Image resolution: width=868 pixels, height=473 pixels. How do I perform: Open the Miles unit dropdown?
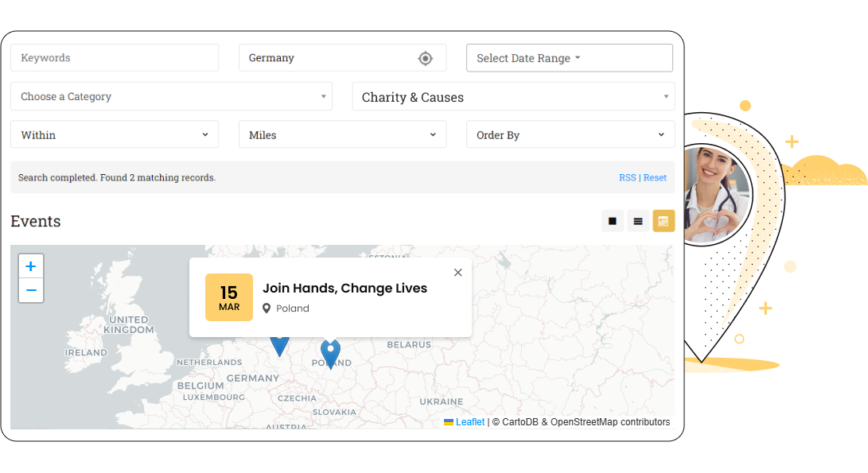click(342, 134)
